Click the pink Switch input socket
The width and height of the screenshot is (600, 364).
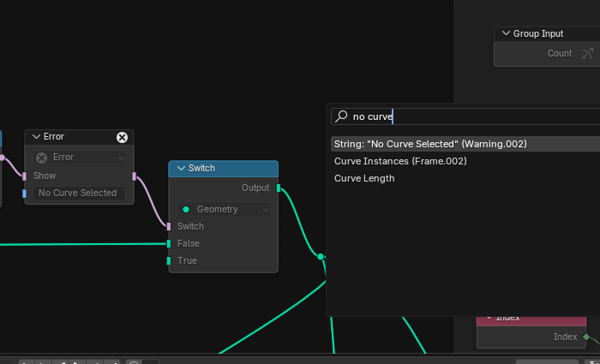point(169,227)
